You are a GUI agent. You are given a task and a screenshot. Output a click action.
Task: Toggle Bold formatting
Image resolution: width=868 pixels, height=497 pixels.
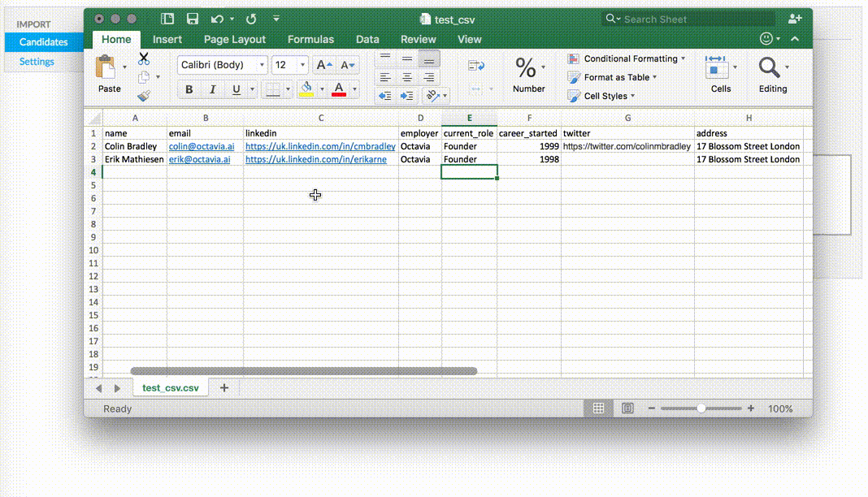coord(189,89)
